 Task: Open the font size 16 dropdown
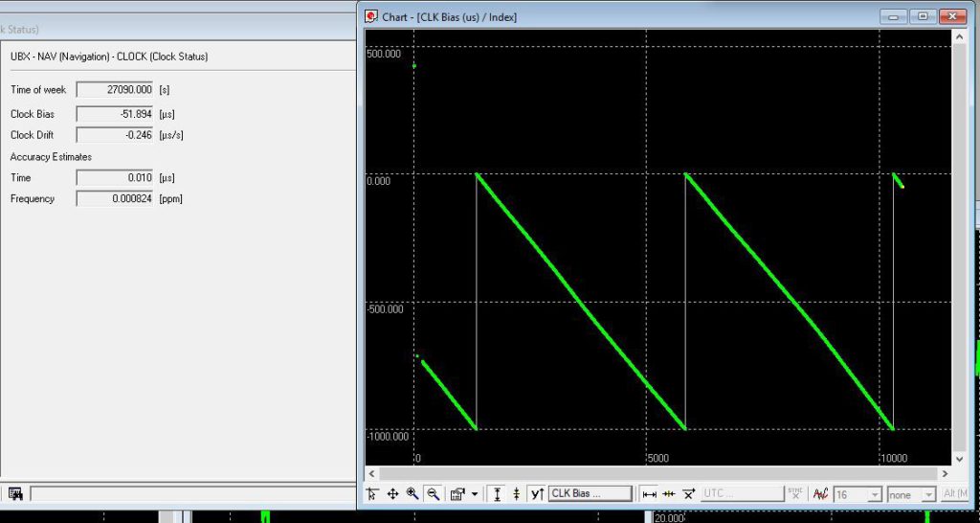pos(874,495)
